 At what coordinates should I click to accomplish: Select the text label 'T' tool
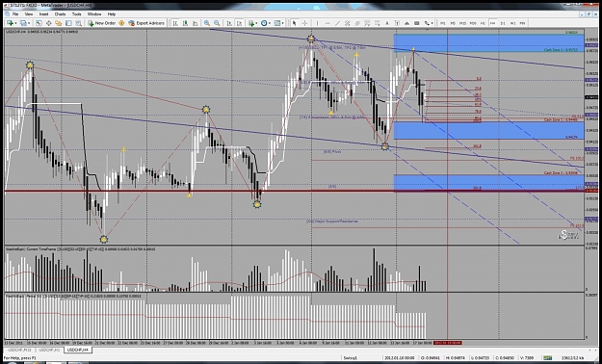click(397, 23)
